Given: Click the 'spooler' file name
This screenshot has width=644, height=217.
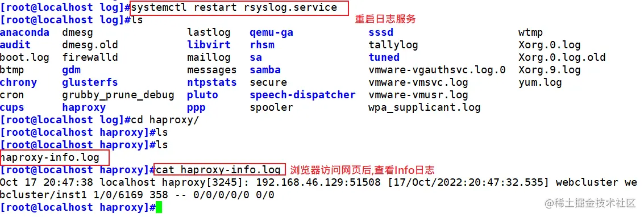Looking at the screenshot, I should pos(272,107).
